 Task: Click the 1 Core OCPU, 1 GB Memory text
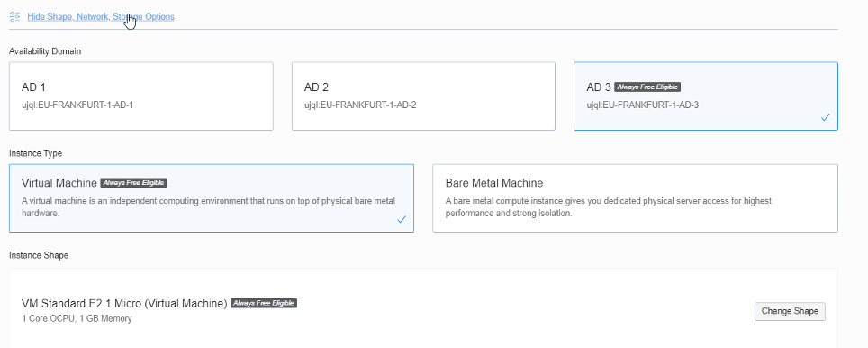point(77,318)
